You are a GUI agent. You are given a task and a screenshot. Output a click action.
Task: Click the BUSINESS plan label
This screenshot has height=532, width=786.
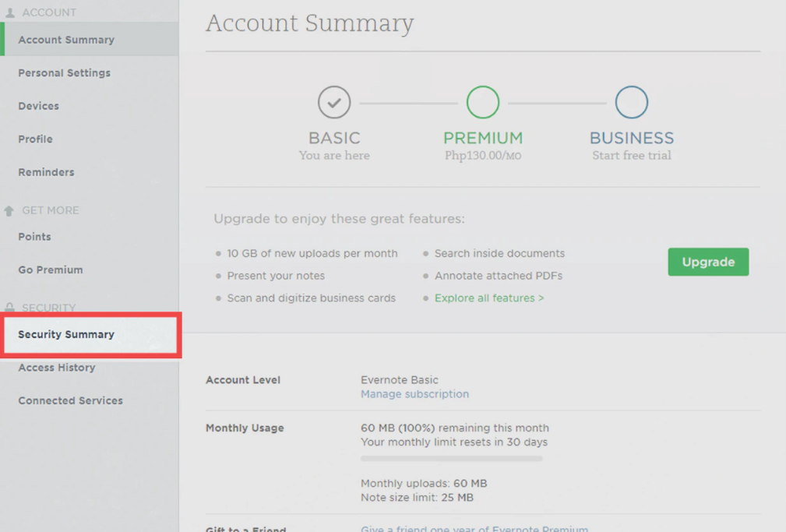pyautogui.click(x=632, y=138)
